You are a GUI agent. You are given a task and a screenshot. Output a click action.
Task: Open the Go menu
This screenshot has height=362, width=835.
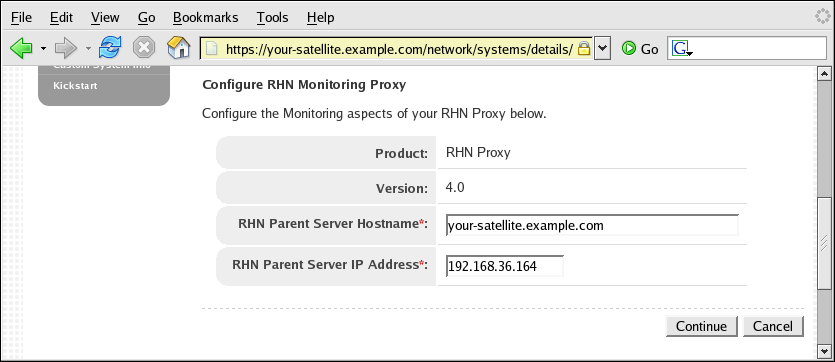pyautogui.click(x=146, y=18)
